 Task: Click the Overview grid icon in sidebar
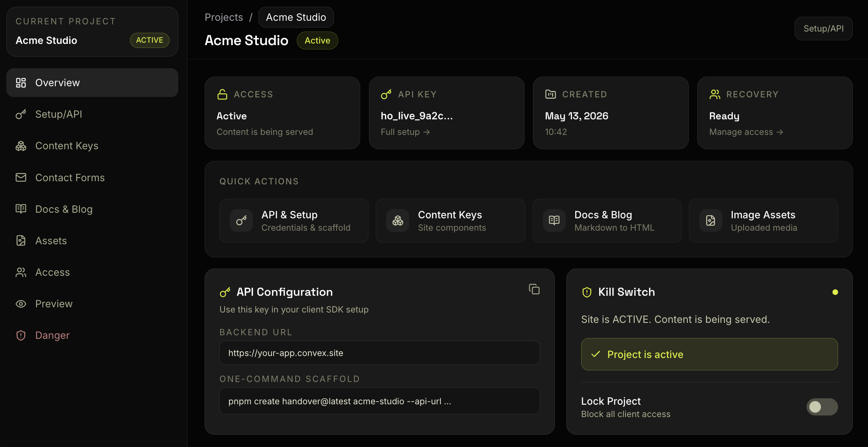pos(21,83)
